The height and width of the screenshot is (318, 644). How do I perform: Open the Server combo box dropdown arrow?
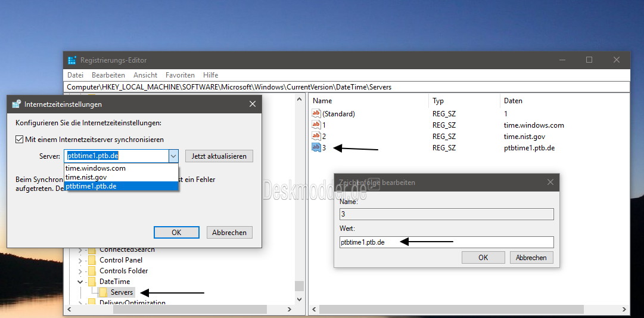[173, 156]
